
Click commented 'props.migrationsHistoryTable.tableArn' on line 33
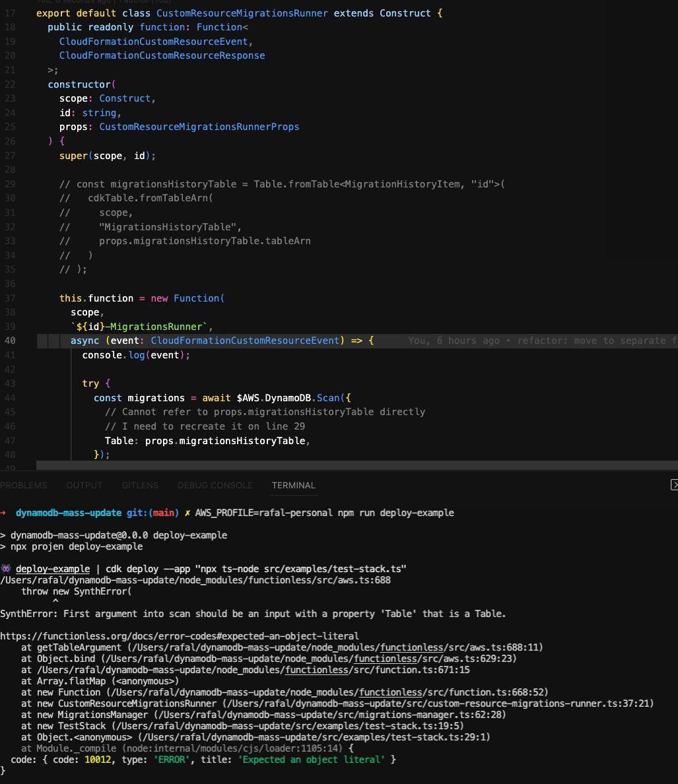[205, 241]
